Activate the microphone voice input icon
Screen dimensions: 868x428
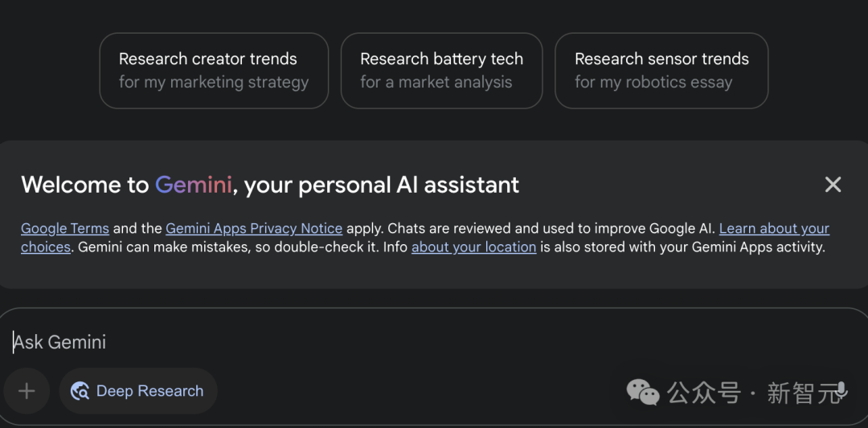pos(841,390)
